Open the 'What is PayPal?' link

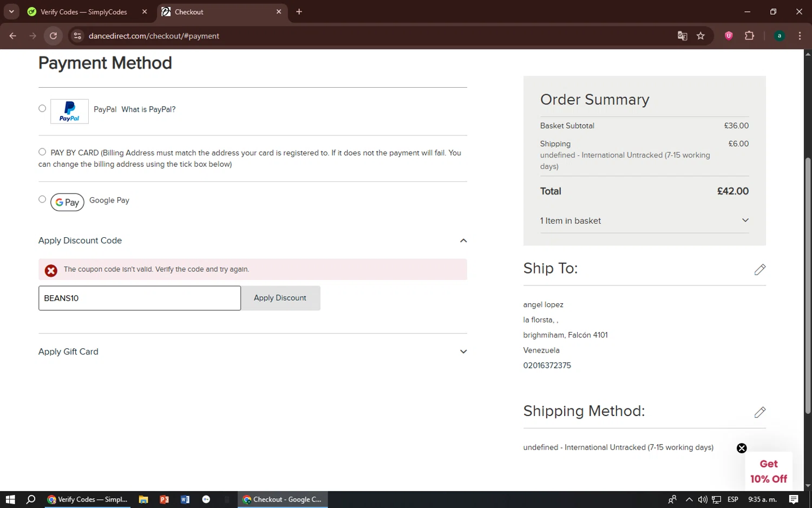(148, 109)
